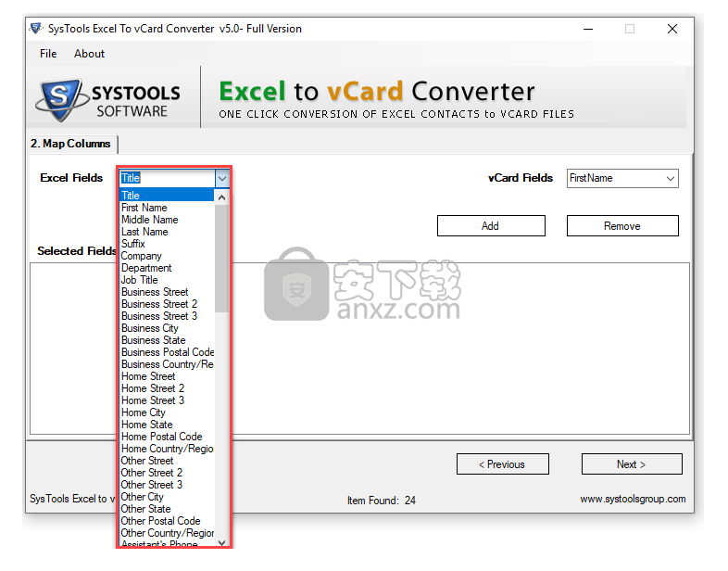The width and height of the screenshot is (728, 571).
Task: Open www.systoolsgroup.com link
Action: (633, 499)
